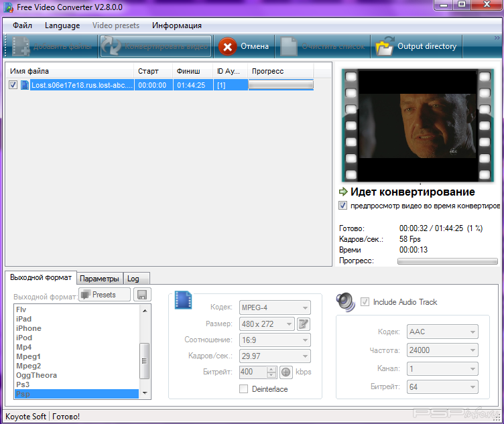Click the red Отмена cancel icon
Viewport: 504px width, 424px height.
pyautogui.click(x=227, y=47)
